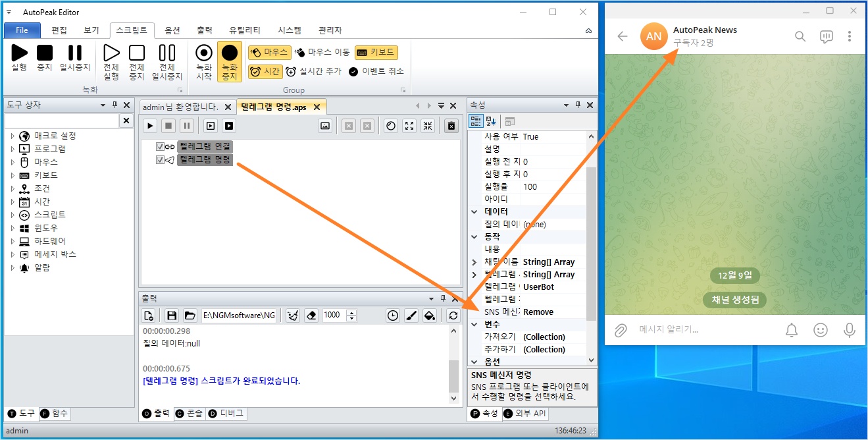Uncheck the 텔레그램 명령 checkbox

[160, 159]
